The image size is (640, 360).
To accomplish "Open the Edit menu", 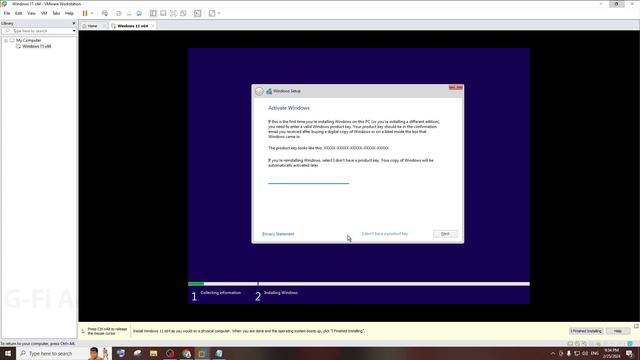I will tap(18, 13).
